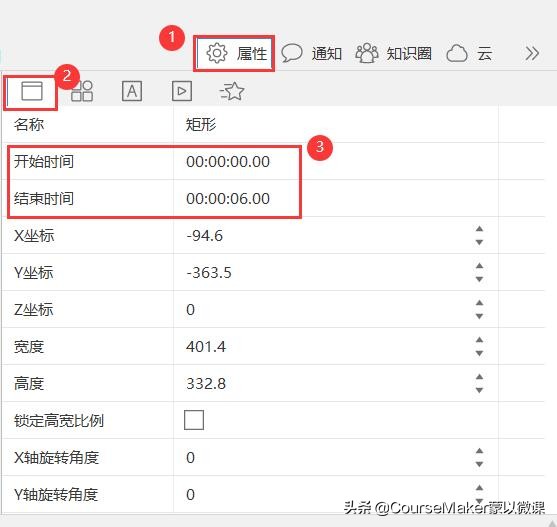Click the X轴旋转角度 label
557x527 pixels.
pos(56,457)
